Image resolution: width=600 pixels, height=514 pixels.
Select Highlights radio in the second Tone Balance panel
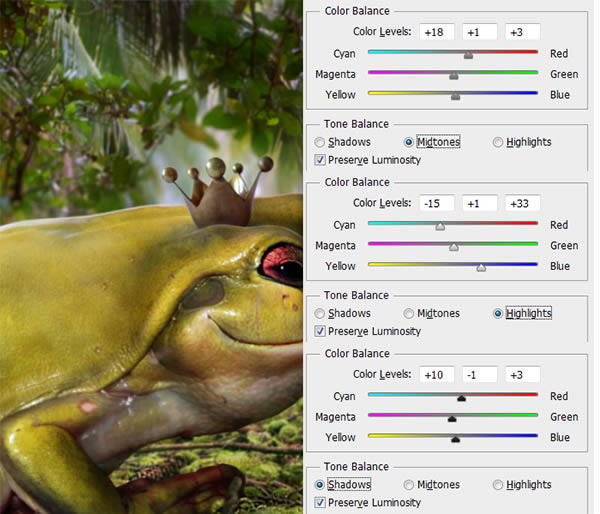pyautogui.click(x=498, y=314)
